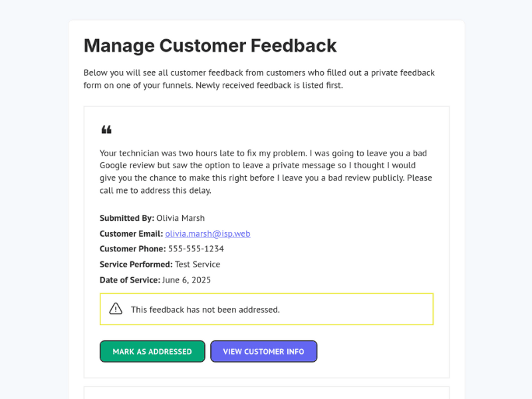Click the customer's feedback message text
The height and width of the screenshot is (399, 532).
coord(266,172)
